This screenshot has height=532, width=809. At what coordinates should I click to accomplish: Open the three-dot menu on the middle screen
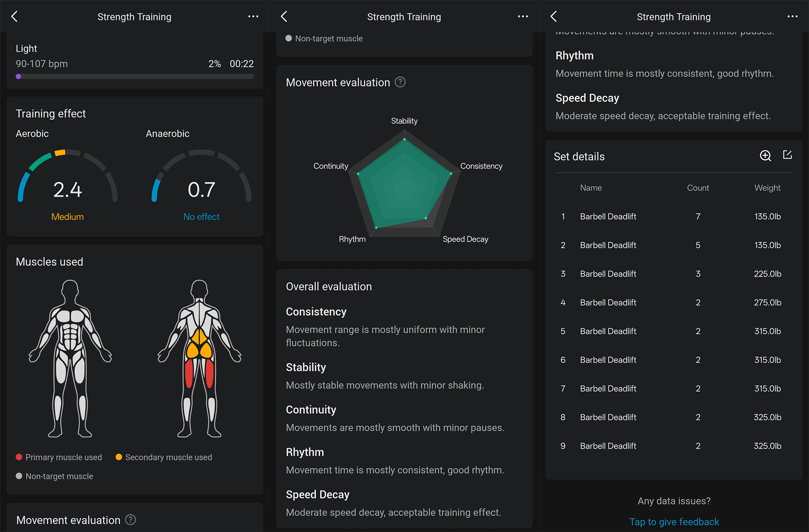click(x=523, y=16)
